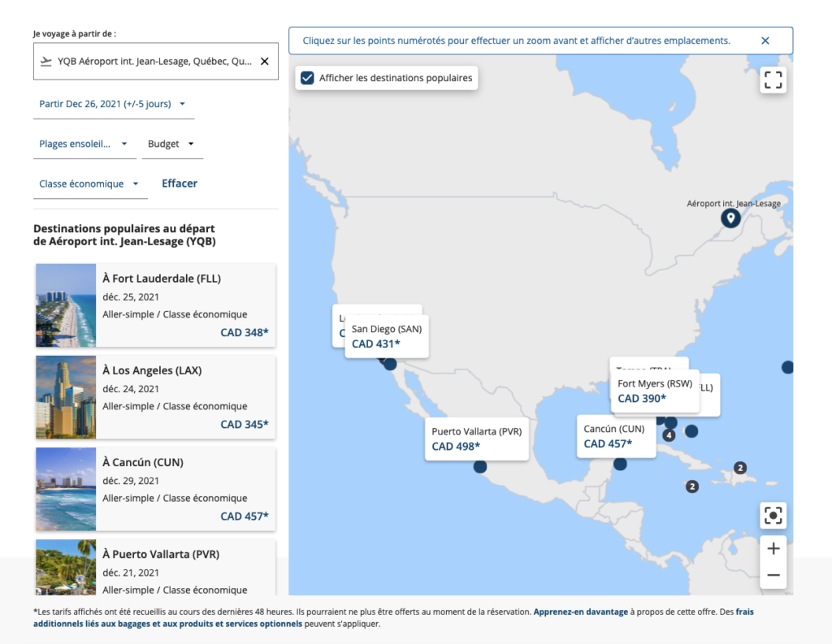Open the Apprenez-en davantage link
This screenshot has width=832, height=644.
coord(580,612)
